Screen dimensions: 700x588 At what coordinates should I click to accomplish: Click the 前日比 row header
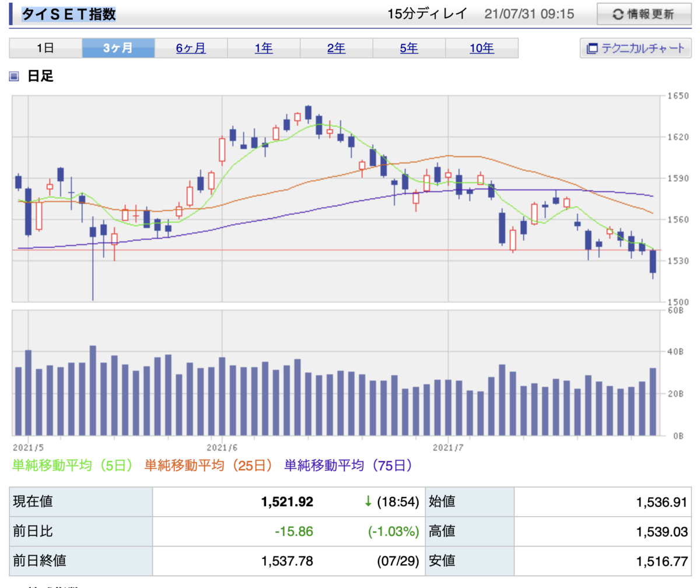80,531
